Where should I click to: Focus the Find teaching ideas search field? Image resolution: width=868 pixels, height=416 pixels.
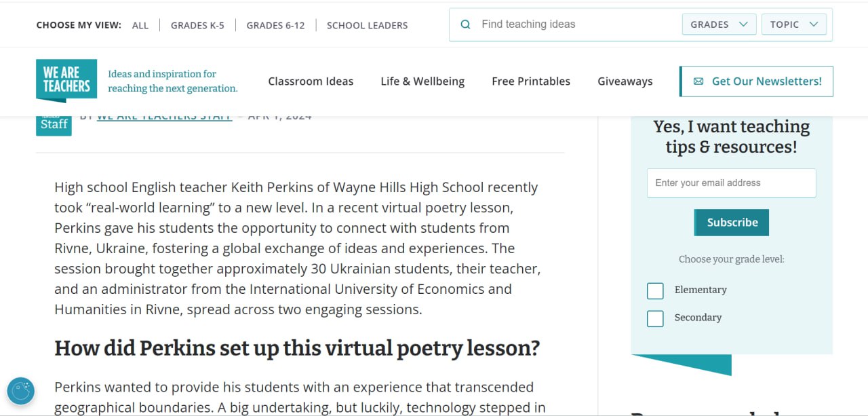[x=576, y=24]
